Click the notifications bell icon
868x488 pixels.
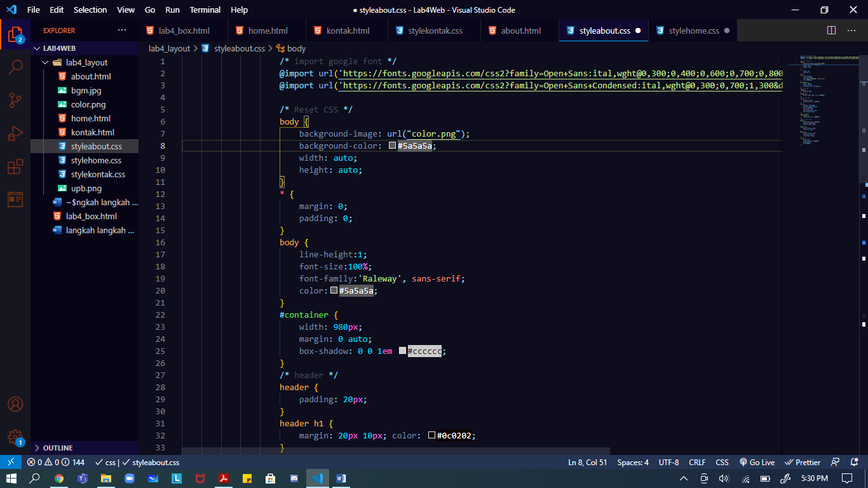coord(855,462)
